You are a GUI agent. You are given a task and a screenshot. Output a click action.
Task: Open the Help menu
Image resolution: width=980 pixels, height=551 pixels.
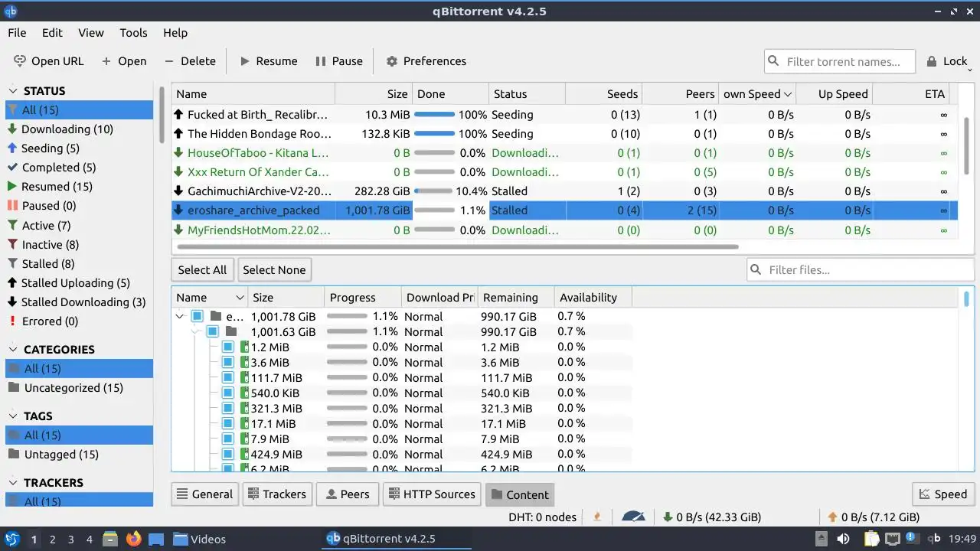coord(175,33)
